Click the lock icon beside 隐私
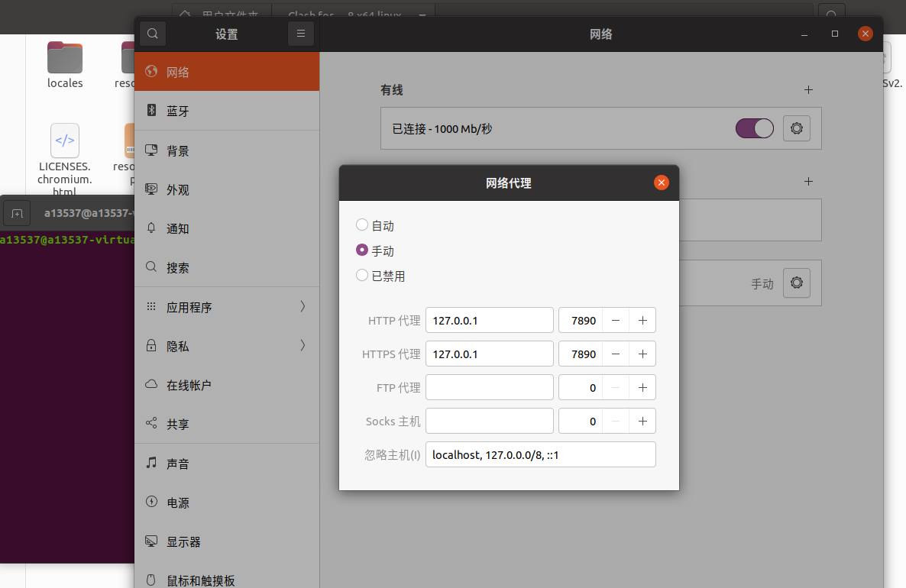The height and width of the screenshot is (588, 906). click(x=151, y=345)
